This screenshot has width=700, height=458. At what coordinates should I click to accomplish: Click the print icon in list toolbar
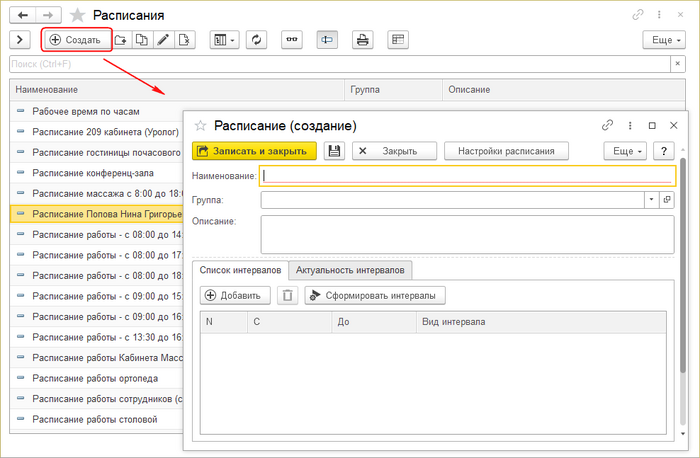point(363,40)
